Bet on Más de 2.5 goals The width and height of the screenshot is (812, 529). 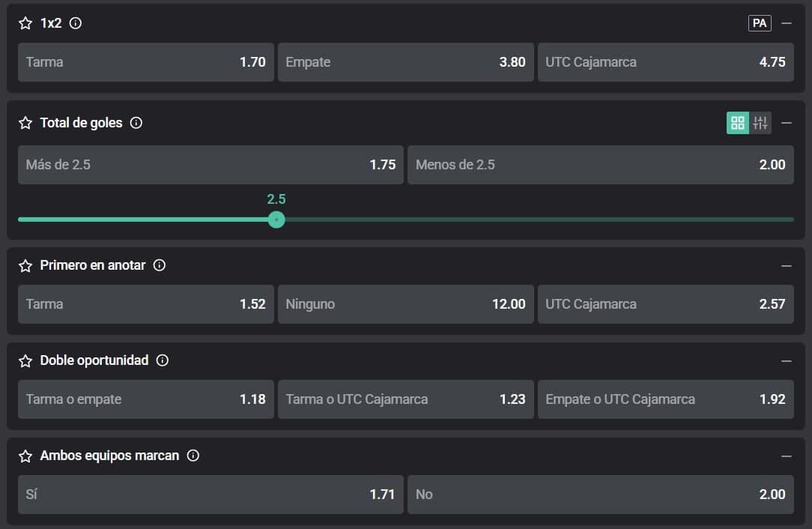point(210,165)
